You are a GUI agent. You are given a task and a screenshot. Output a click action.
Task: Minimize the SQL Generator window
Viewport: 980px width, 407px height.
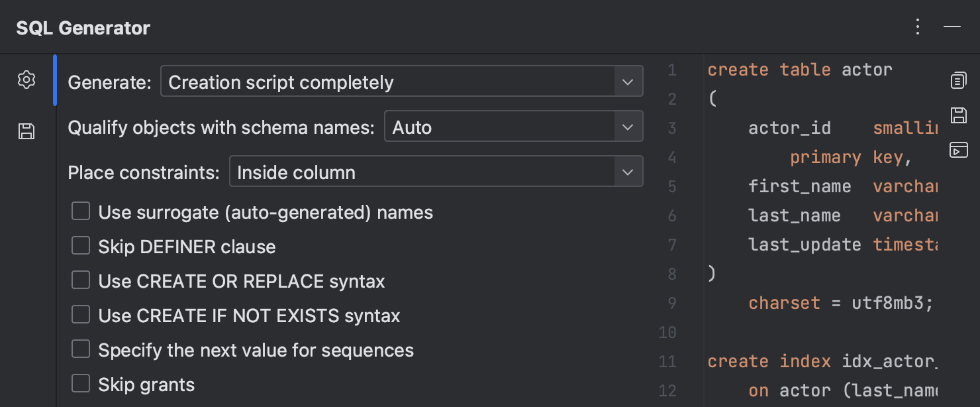[x=952, y=27]
